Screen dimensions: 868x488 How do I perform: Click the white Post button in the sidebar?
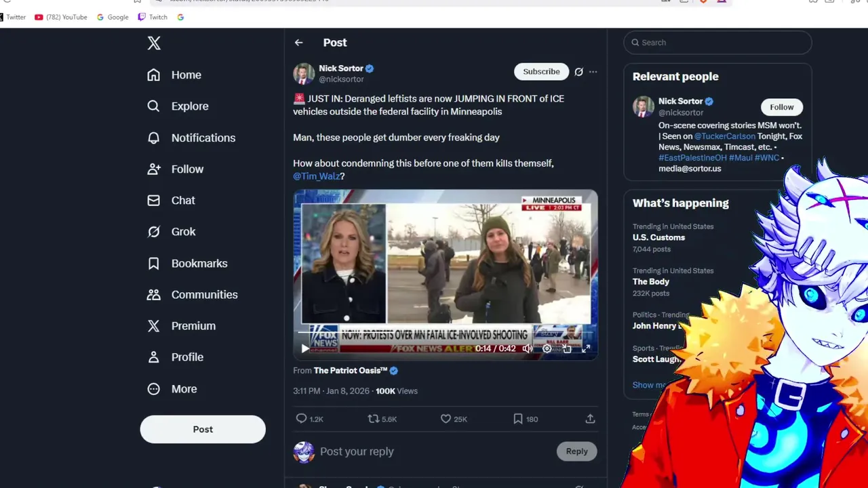coord(203,429)
